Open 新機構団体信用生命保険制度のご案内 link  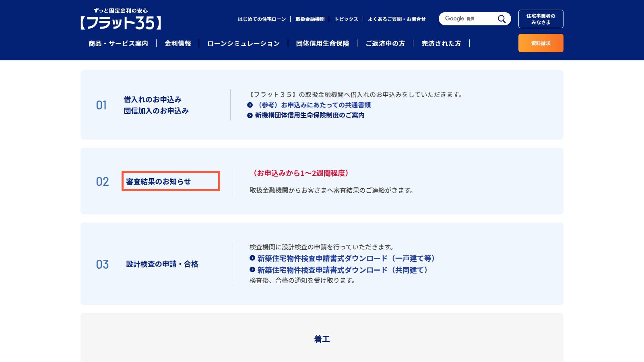pos(310,115)
